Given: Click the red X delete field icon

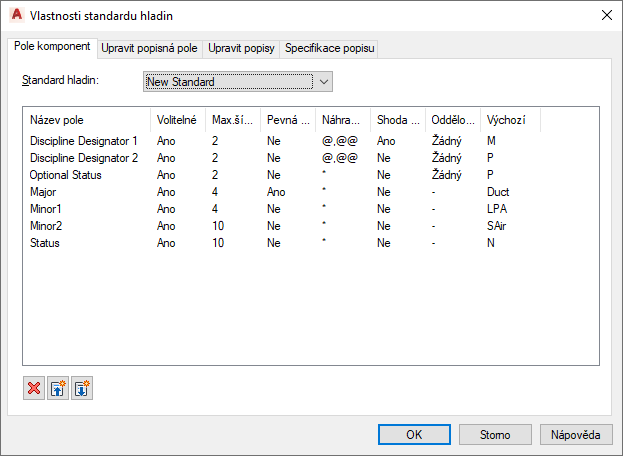Looking at the screenshot, I should pyautogui.click(x=34, y=389).
